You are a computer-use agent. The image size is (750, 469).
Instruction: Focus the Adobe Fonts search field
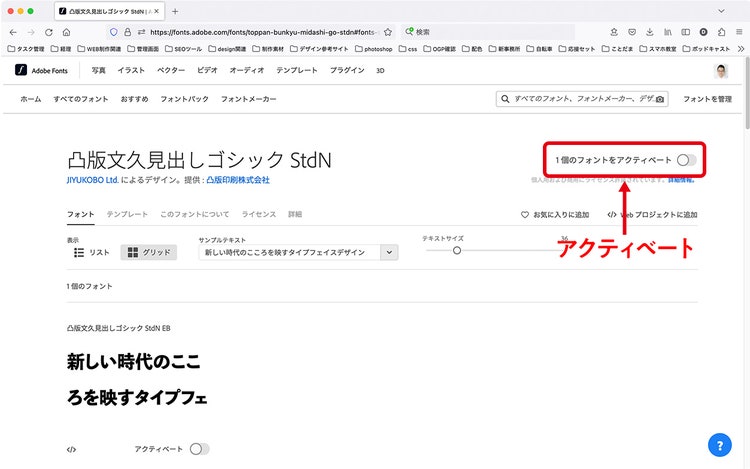coord(582,99)
